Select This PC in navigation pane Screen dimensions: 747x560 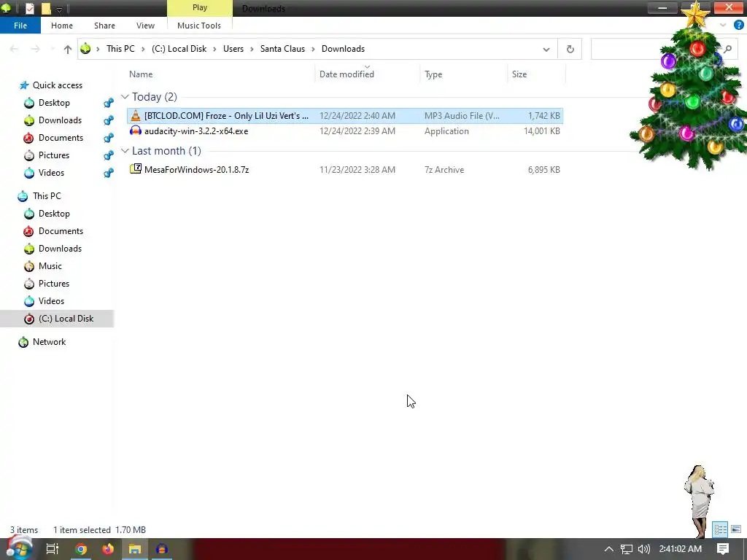click(47, 196)
